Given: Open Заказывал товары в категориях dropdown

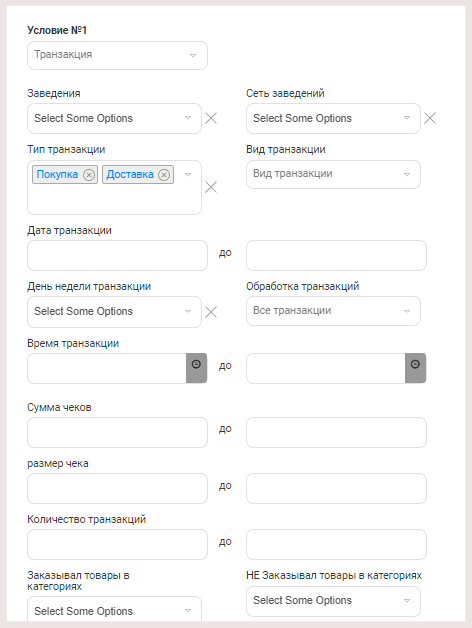Looking at the screenshot, I should tap(114, 609).
